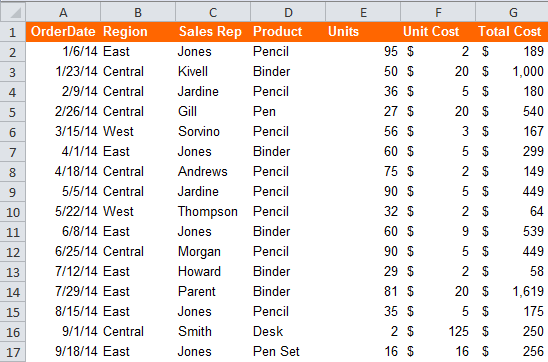The image size is (548, 362).
Task: Click the Sales Rep header cell
Action: [213, 32]
